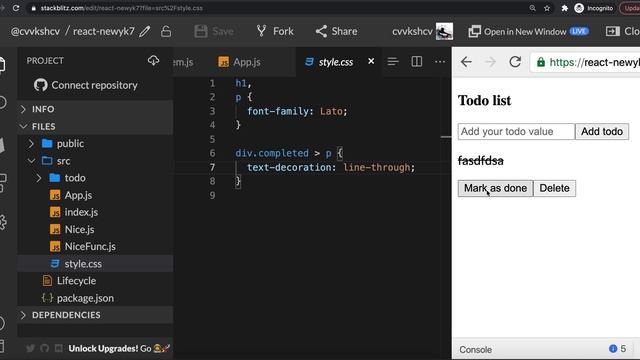Go back in preview browser
640x360 pixels.
tap(467, 62)
